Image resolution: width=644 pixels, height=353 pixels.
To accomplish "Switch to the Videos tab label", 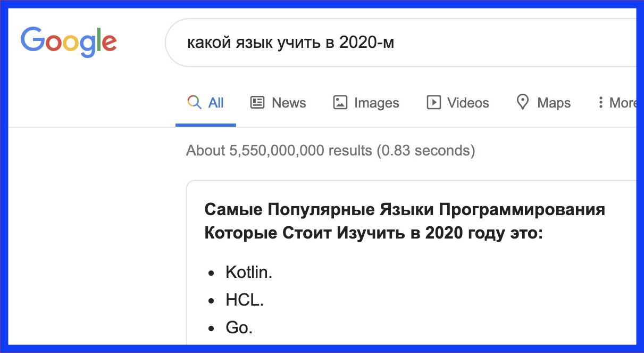I will pos(468,103).
